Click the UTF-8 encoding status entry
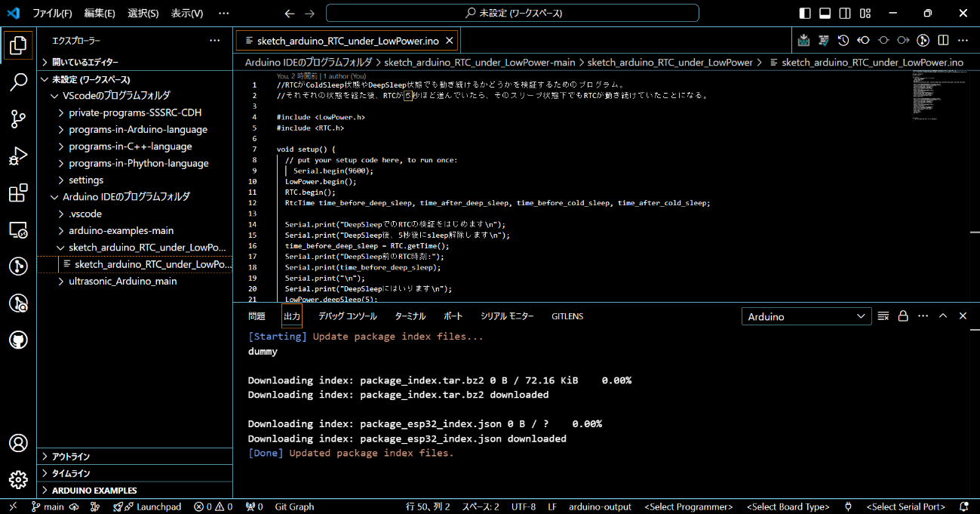Screen dimensions: 980x514 click(524, 506)
